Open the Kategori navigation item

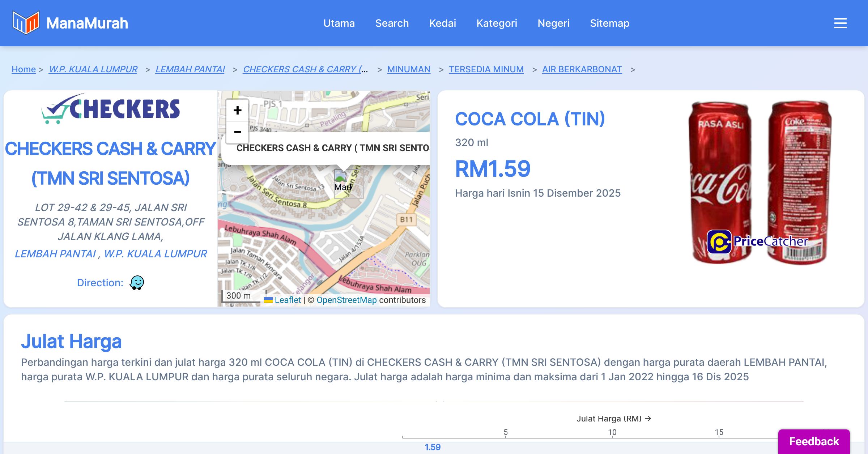[497, 23]
